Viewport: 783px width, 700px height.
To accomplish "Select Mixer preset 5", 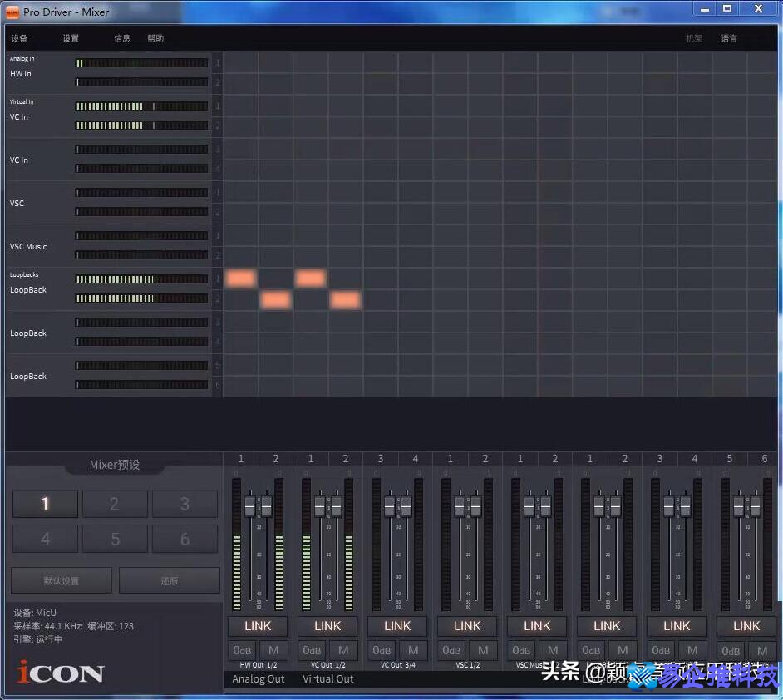I will (115, 540).
